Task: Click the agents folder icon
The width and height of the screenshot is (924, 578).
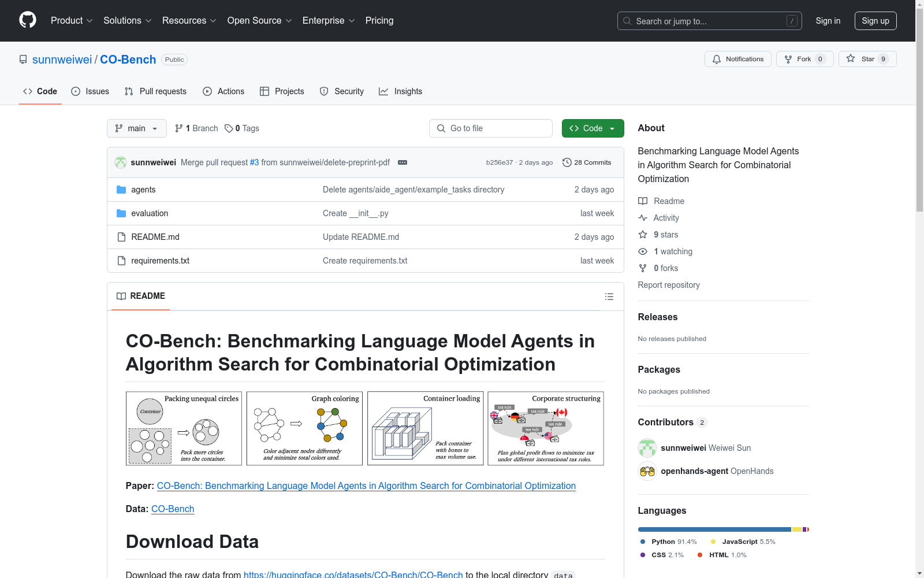Action: [121, 190]
